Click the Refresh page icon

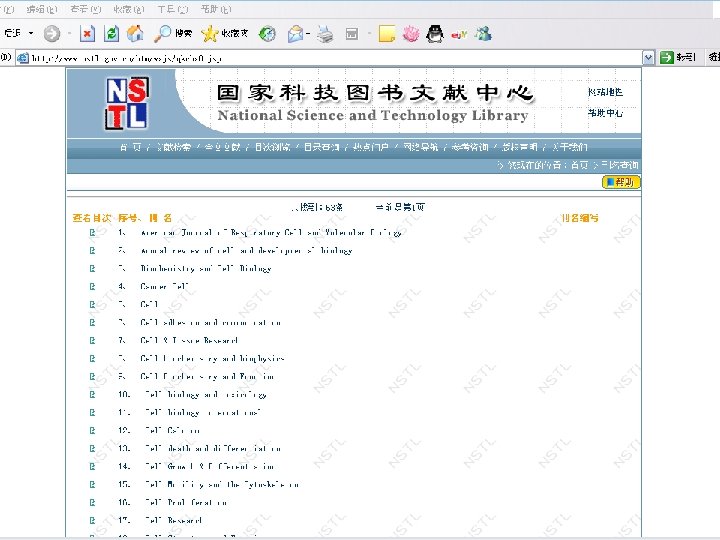coord(111,34)
